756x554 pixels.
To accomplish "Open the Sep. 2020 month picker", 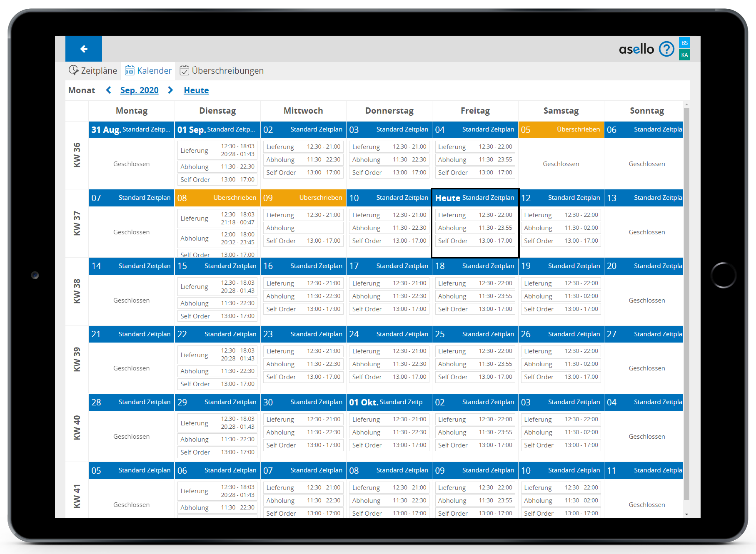I will pos(139,90).
